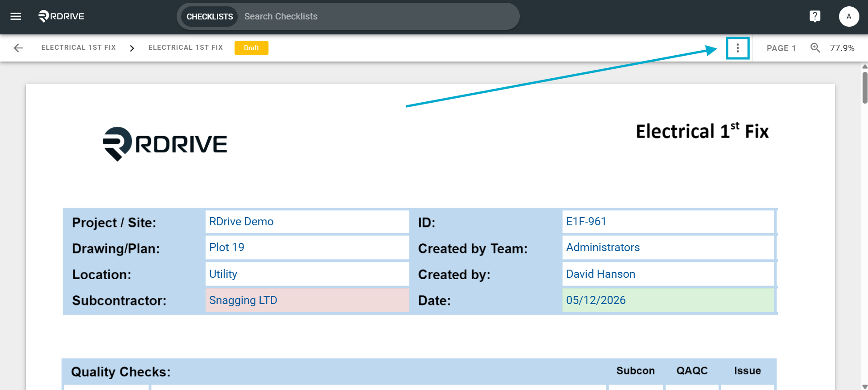Click the Created by Team label
Image resolution: width=868 pixels, height=390 pixels.
473,248
